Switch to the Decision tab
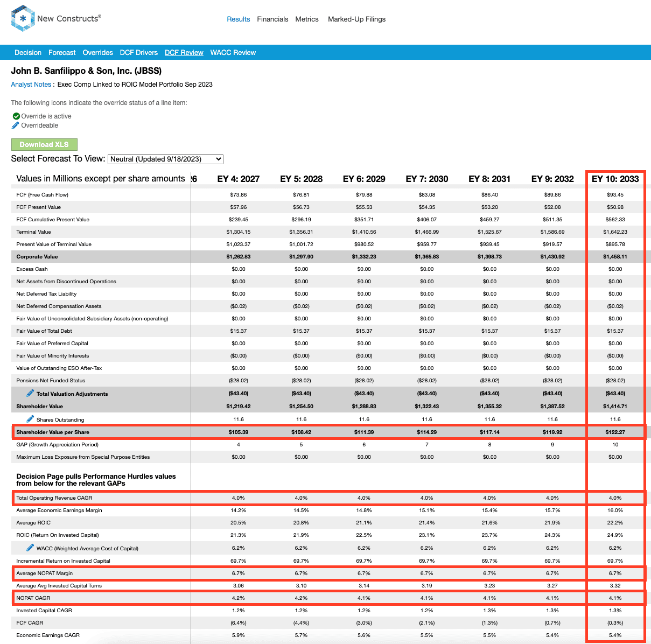This screenshot has height=644, width=651. [28, 52]
